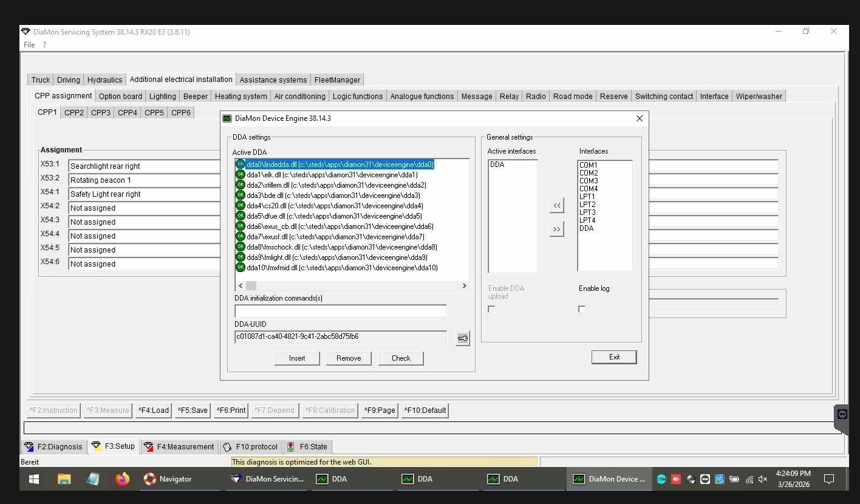This screenshot has height=504, width=860.
Task: Click the Remove button
Action: click(x=349, y=358)
